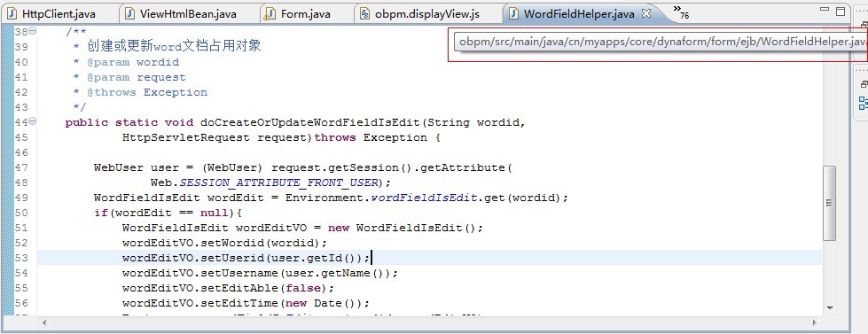Viewport: 868px width, 334px height.
Task: Click 'Environment.wordFieldIsEdit.get(wordid)' expression
Action: 424,198
